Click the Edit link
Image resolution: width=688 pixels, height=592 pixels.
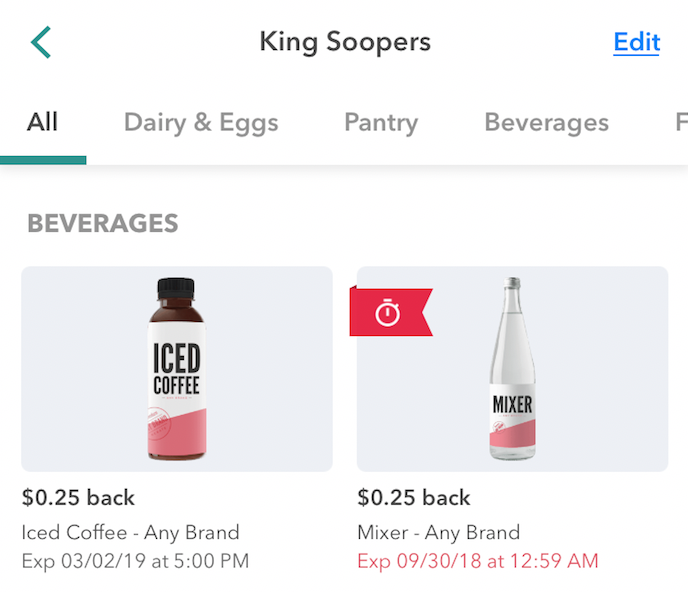[636, 42]
